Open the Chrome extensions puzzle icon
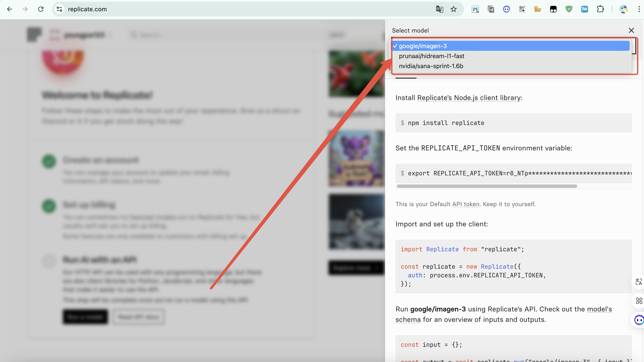The width and height of the screenshot is (644, 362). point(600,9)
